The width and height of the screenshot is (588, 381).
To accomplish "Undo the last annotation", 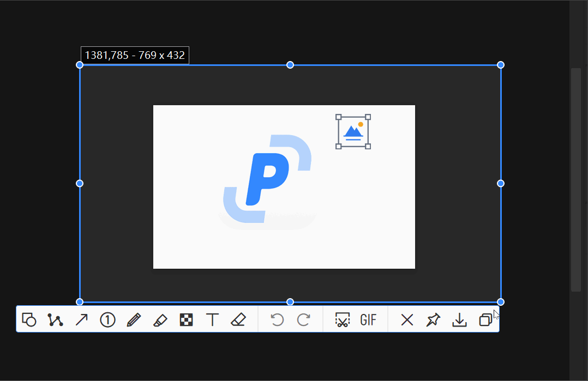I will (278, 320).
